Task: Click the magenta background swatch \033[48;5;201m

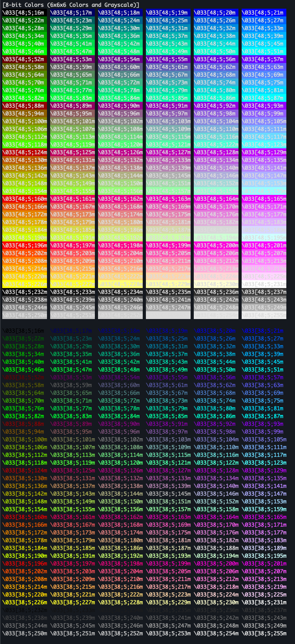Action: [x=264, y=246]
